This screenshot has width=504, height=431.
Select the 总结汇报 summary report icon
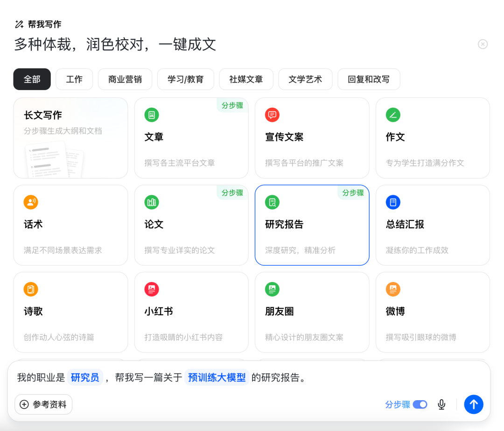click(392, 202)
